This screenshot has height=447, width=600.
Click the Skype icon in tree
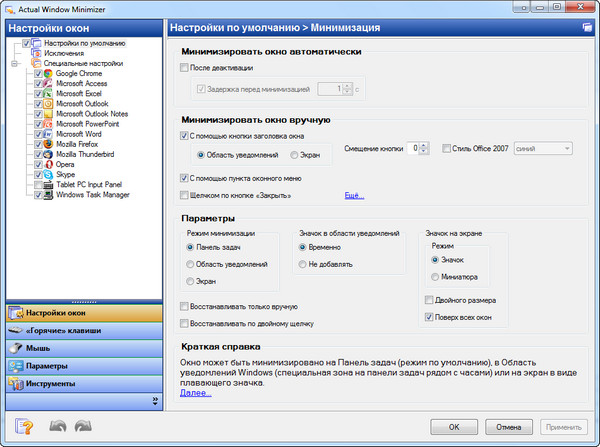point(48,175)
